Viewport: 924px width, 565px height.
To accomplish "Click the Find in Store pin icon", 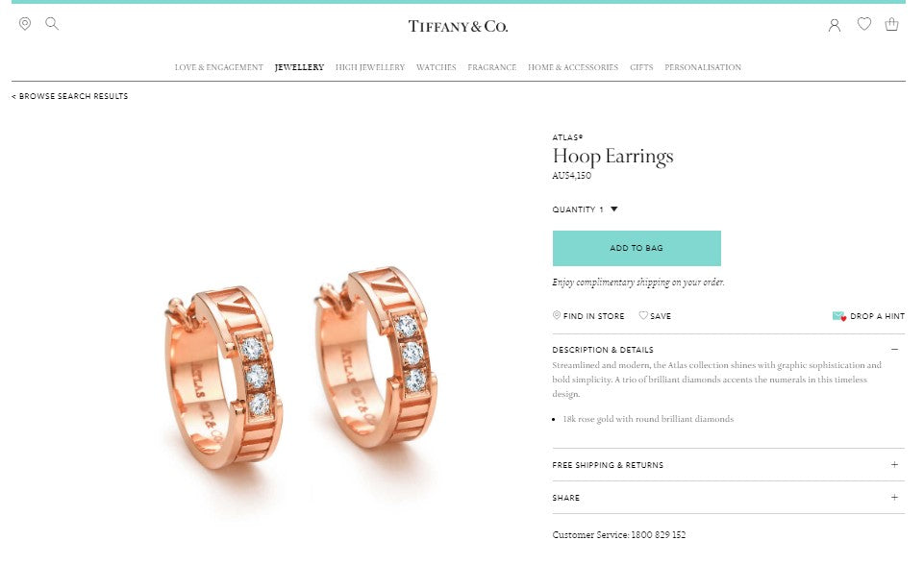I will [x=557, y=315].
